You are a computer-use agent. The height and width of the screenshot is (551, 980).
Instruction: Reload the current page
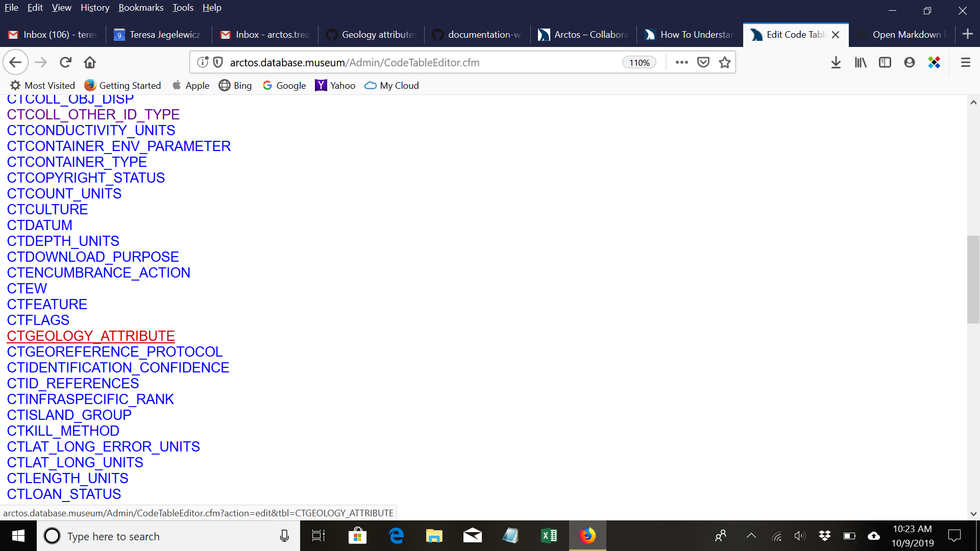tap(65, 62)
